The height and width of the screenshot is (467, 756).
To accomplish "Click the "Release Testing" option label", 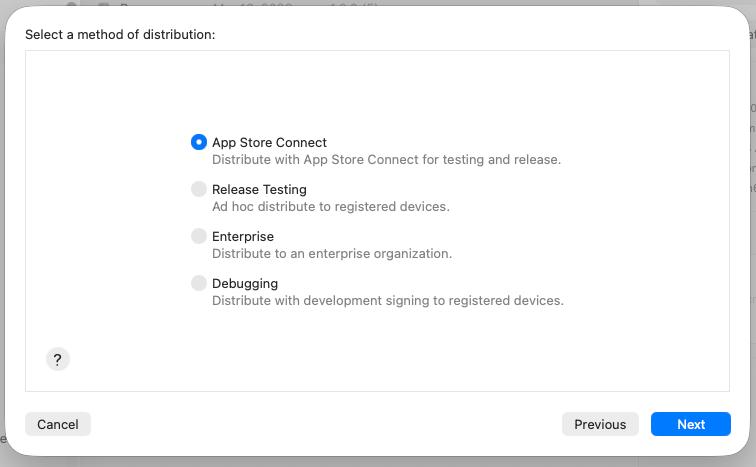I will click(259, 189).
